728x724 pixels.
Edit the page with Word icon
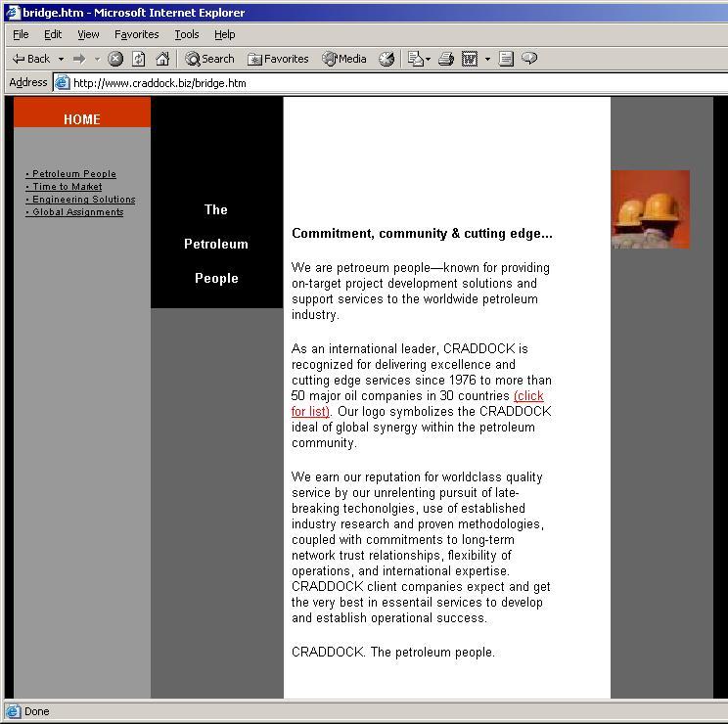click(470, 59)
